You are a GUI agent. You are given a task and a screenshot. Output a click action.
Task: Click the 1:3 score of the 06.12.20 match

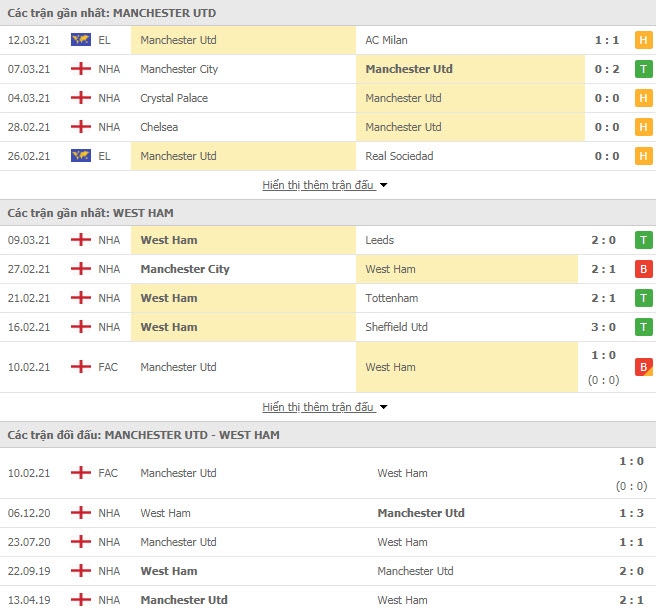631,513
